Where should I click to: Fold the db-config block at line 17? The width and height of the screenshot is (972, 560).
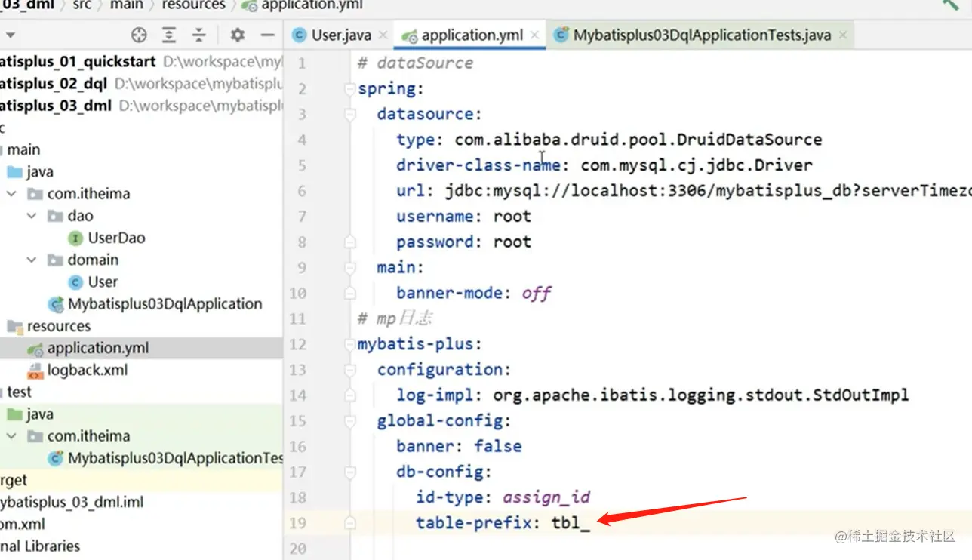point(349,472)
